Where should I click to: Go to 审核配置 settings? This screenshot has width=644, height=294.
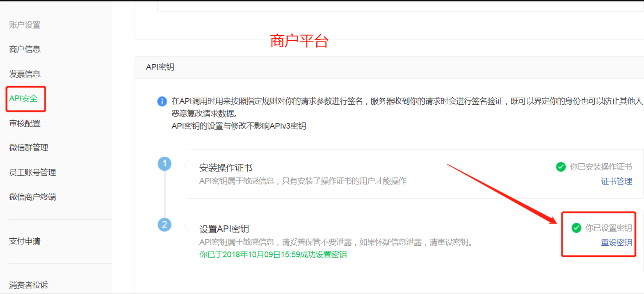[25, 123]
